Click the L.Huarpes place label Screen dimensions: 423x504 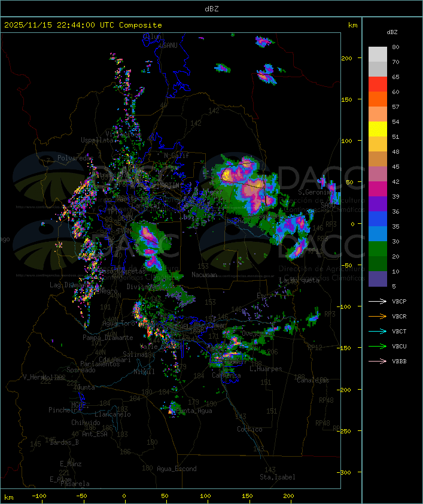(266, 369)
